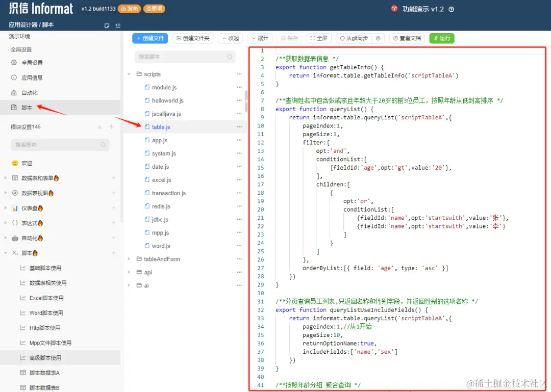Open more options for tableAndForm folder
The width and height of the screenshot is (551, 392).
(239, 259)
